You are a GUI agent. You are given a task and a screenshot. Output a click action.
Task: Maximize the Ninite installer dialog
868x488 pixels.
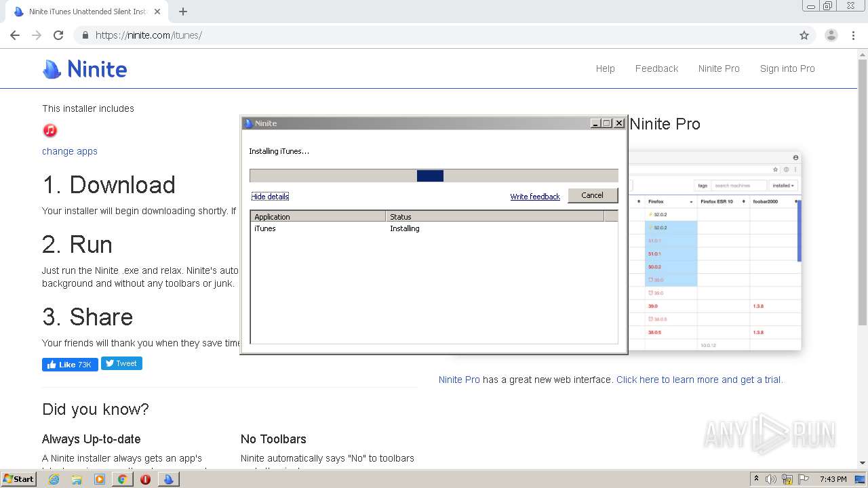coord(607,123)
